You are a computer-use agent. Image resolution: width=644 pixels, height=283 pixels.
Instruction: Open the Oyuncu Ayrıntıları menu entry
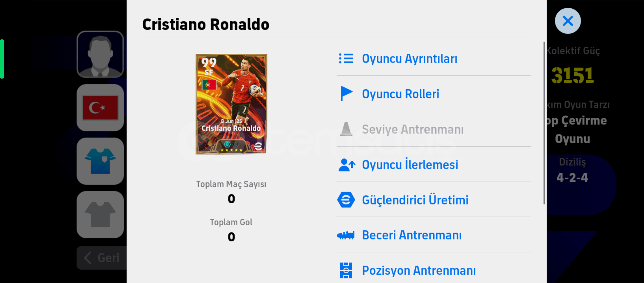click(x=434, y=58)
